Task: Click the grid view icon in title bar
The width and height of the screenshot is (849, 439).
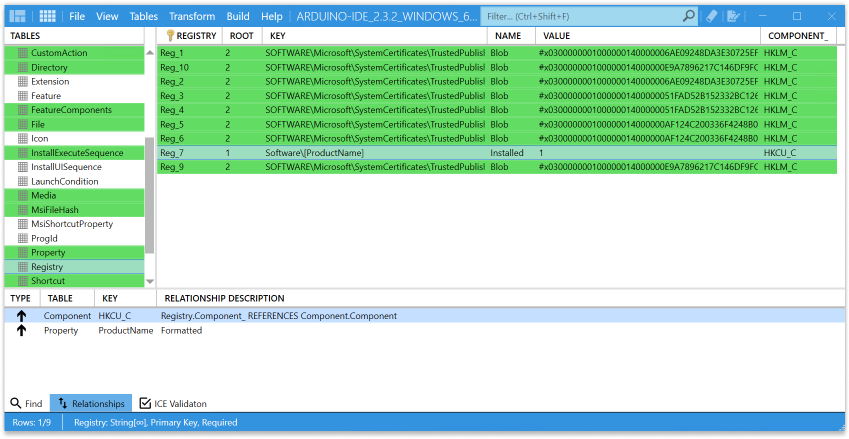Action: (48, 16)
